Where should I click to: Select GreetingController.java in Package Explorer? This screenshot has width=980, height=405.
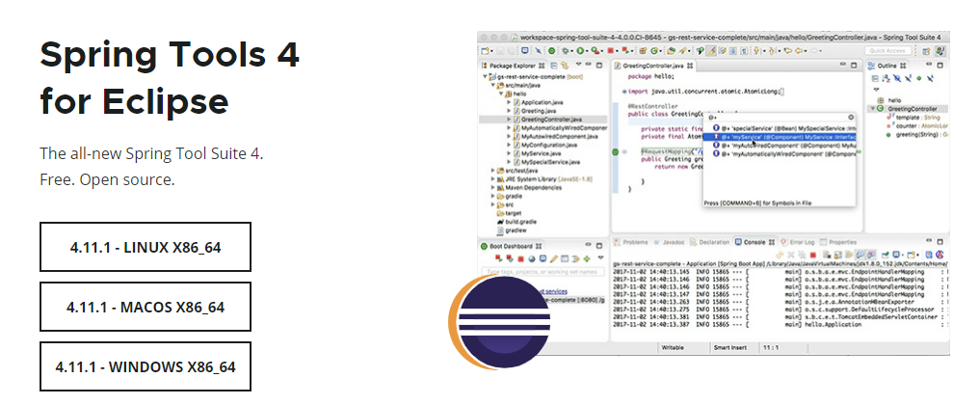547,120
